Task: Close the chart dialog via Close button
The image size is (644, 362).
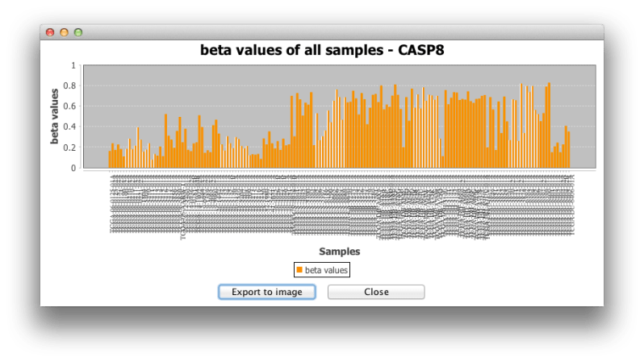Action: click(376, 292)
